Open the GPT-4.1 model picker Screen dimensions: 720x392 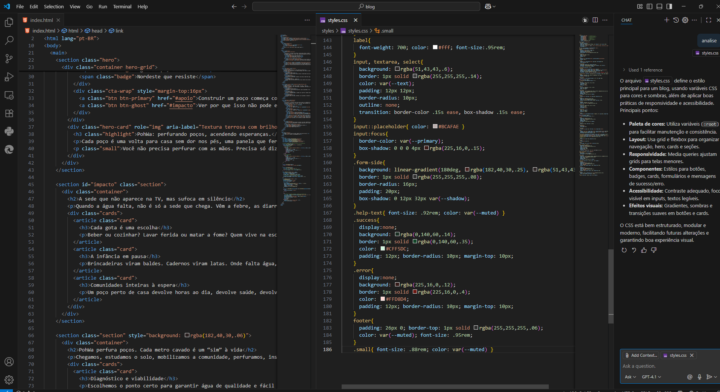coord(651,377)
